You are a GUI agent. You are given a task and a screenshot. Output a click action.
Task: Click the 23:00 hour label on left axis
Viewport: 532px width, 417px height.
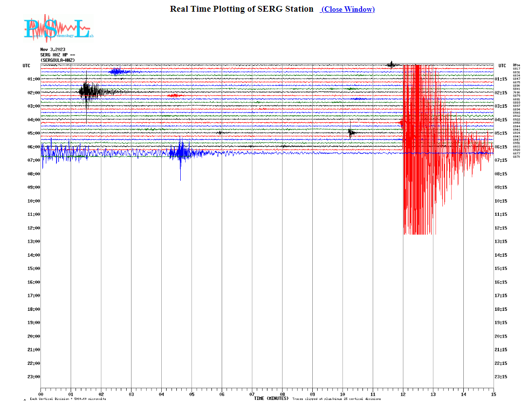pos(34,377)
